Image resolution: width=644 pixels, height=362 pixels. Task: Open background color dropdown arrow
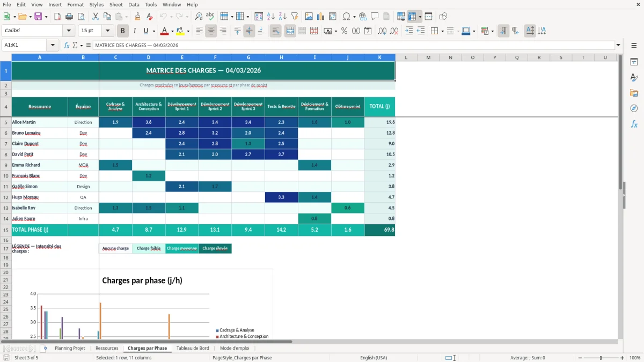(188, 31)
